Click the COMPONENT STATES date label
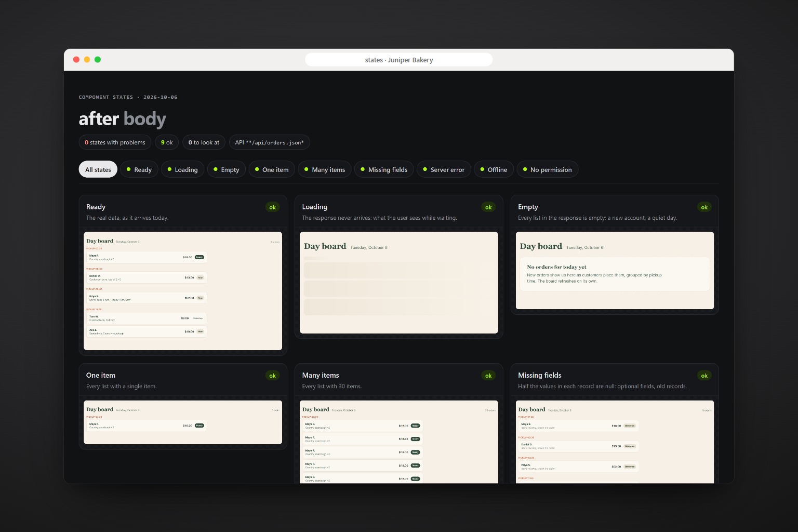Screen dimensions: 798x532 click(x=128, y=97)
